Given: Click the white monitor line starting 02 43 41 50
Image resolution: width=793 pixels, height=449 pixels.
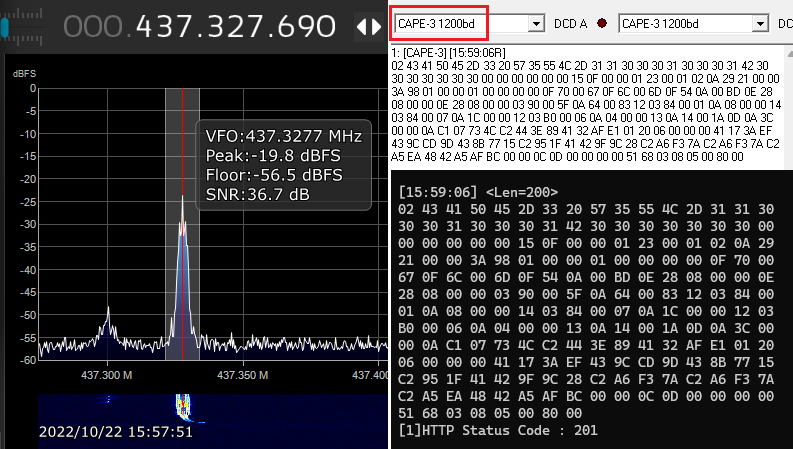Looking at the screenshot, I should (580, 66).
